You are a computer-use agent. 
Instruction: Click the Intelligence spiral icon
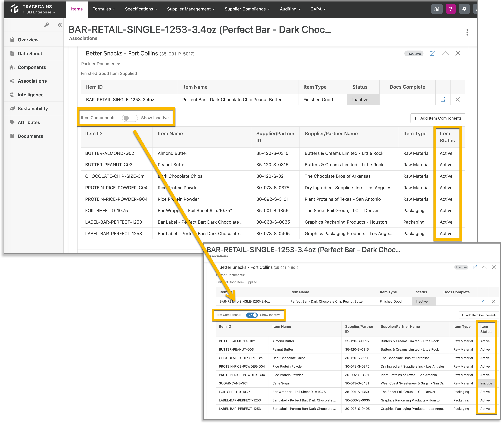tap(12, 95)
